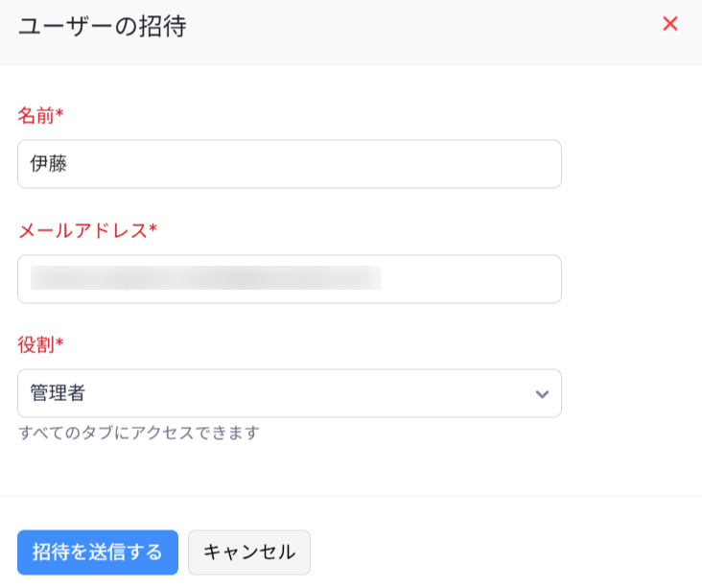
Task: Click empty right end of the メールアドレス field
Action: coord(480,279)
